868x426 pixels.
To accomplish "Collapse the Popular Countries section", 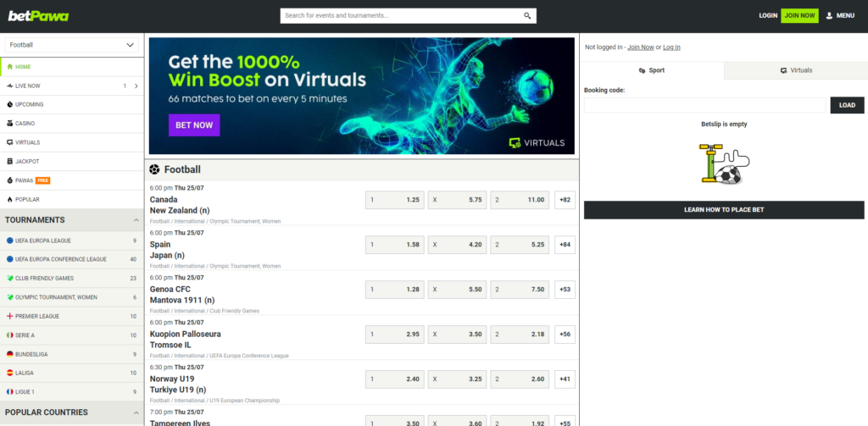I will coord(136,412).
